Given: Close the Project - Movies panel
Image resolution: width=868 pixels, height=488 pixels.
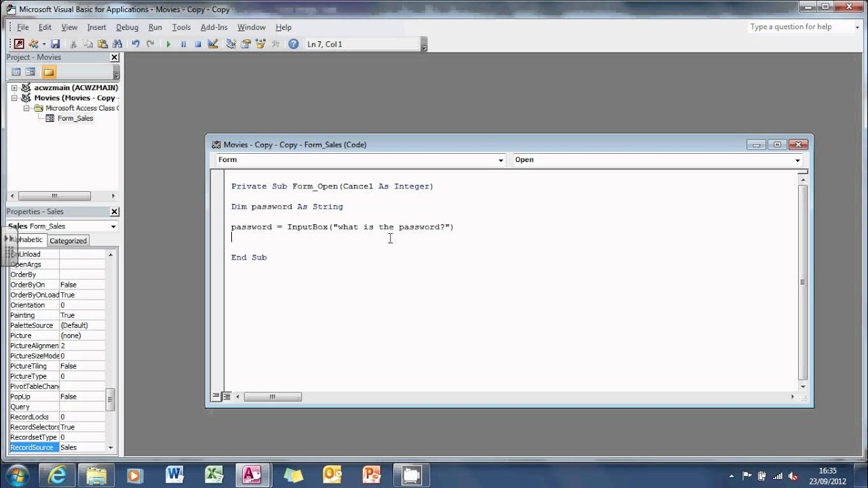Looking at the screenshot, I should (x=115, y=58).
